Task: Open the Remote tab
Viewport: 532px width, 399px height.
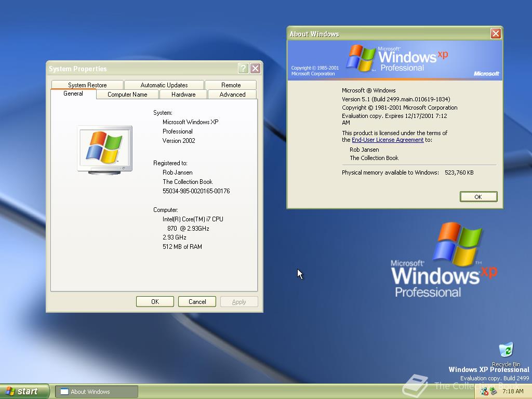Action: pos(231,85)
